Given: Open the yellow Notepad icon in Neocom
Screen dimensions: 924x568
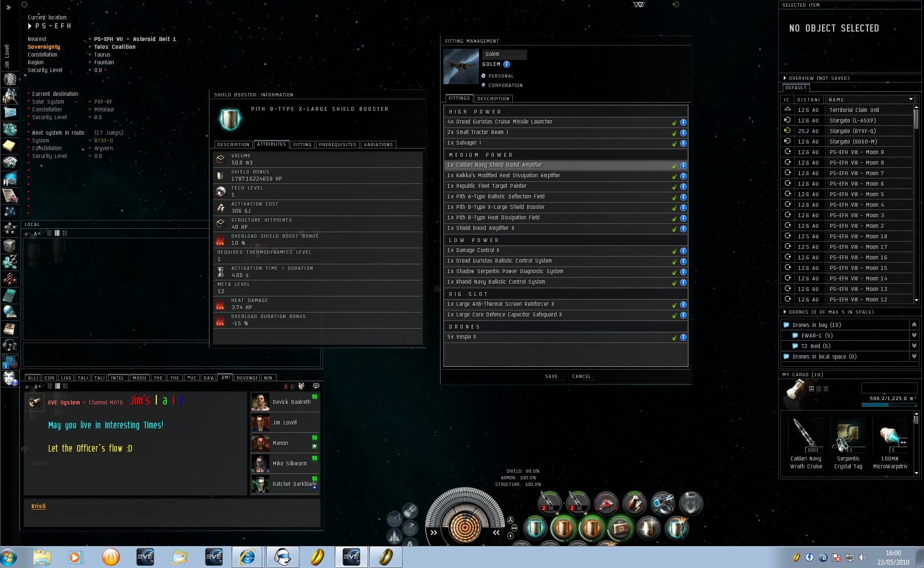Looking at the screenshot, I should point(10,146).
